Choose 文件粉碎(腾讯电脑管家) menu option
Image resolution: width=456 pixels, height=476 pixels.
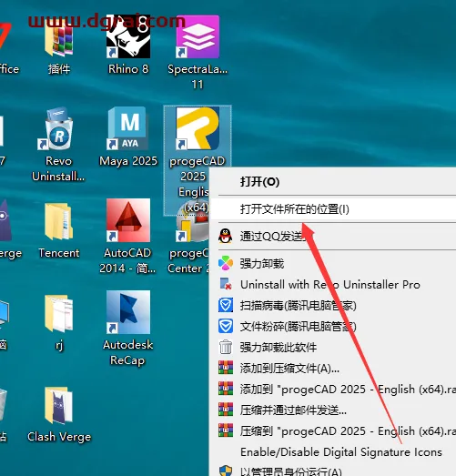pos(333,327)
